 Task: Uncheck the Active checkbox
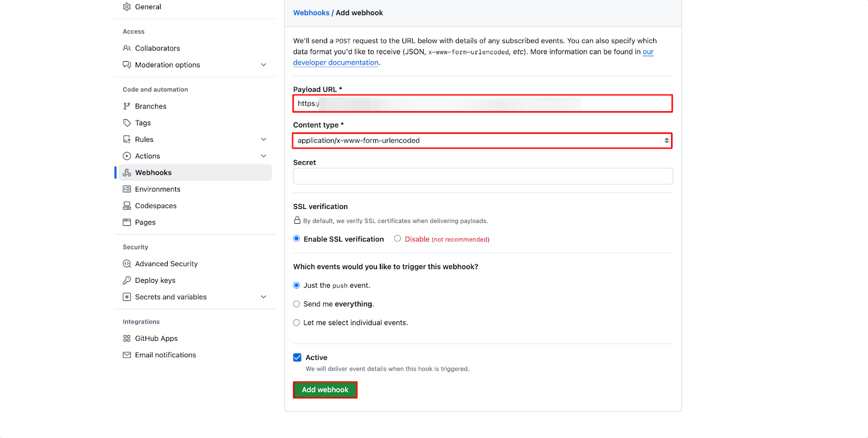tap(297, 358)
